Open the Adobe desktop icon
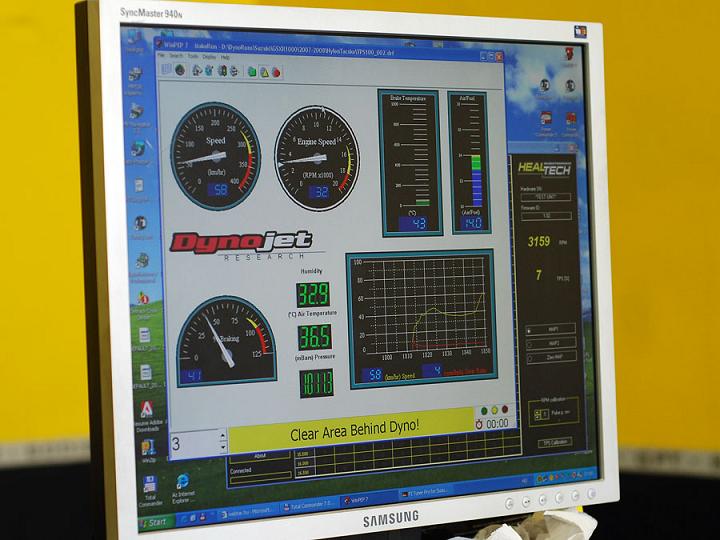 coord(147,415)
